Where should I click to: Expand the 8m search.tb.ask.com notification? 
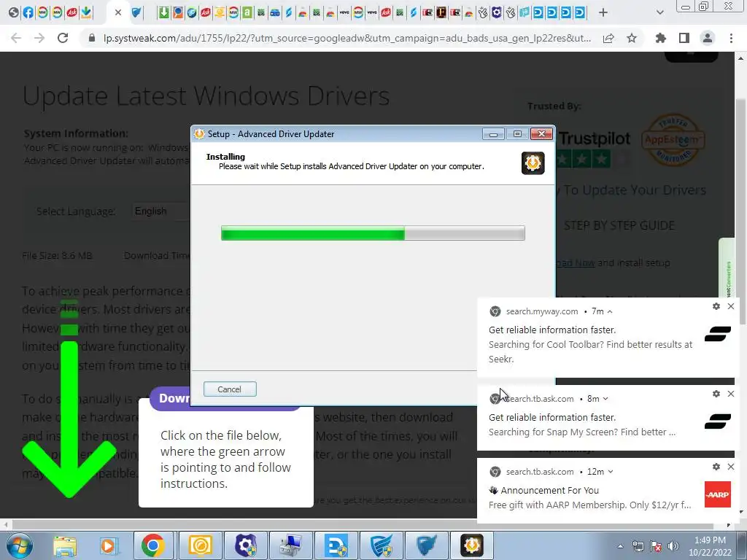(x=605, y=399)
